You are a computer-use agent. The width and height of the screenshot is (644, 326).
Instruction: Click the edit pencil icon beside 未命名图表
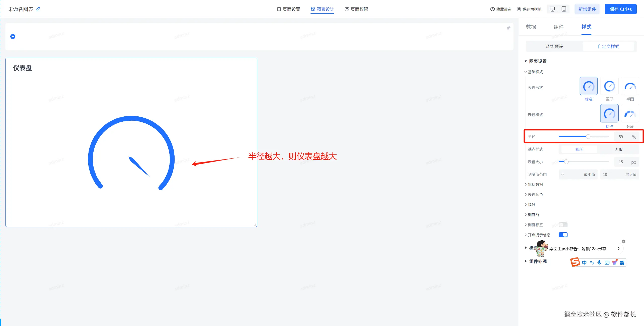(x=38, y=9)
